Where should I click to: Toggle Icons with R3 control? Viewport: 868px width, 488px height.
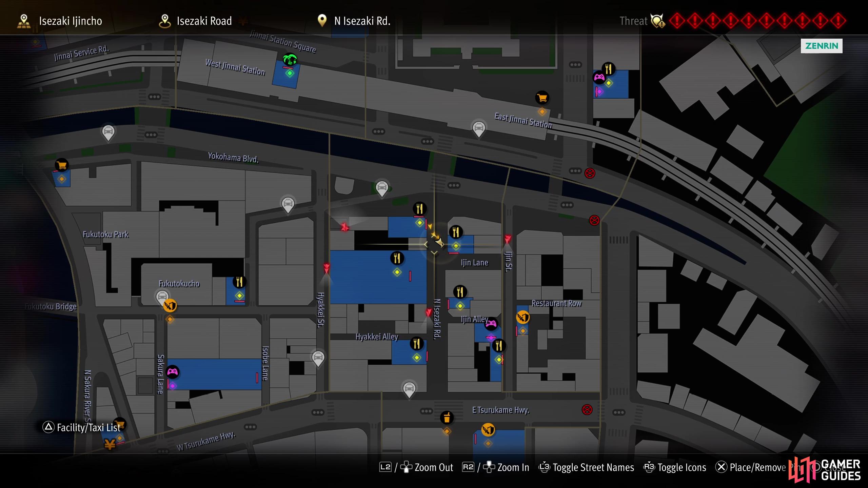click(675, 467)
